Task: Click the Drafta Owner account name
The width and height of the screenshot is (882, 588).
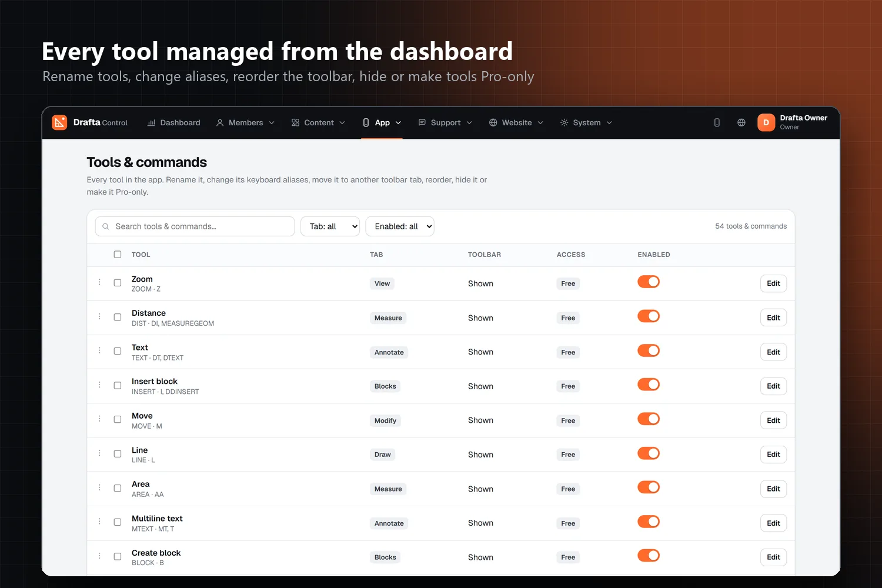Action: pyautogui.click(x=803, y=118)
